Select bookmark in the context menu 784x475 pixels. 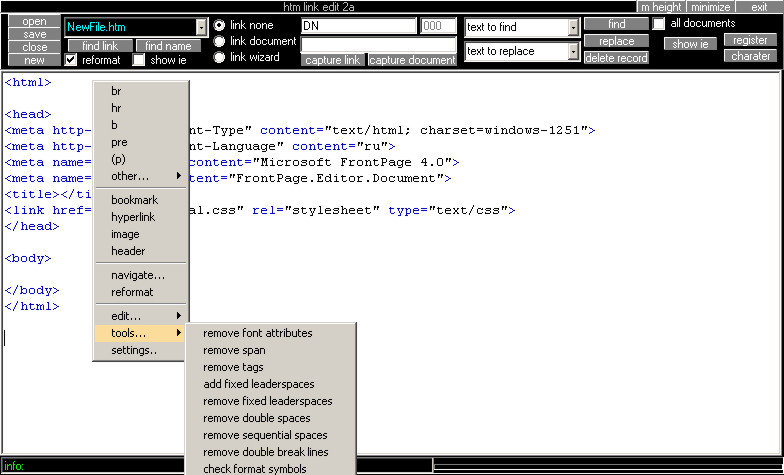[x=141, y=200]
